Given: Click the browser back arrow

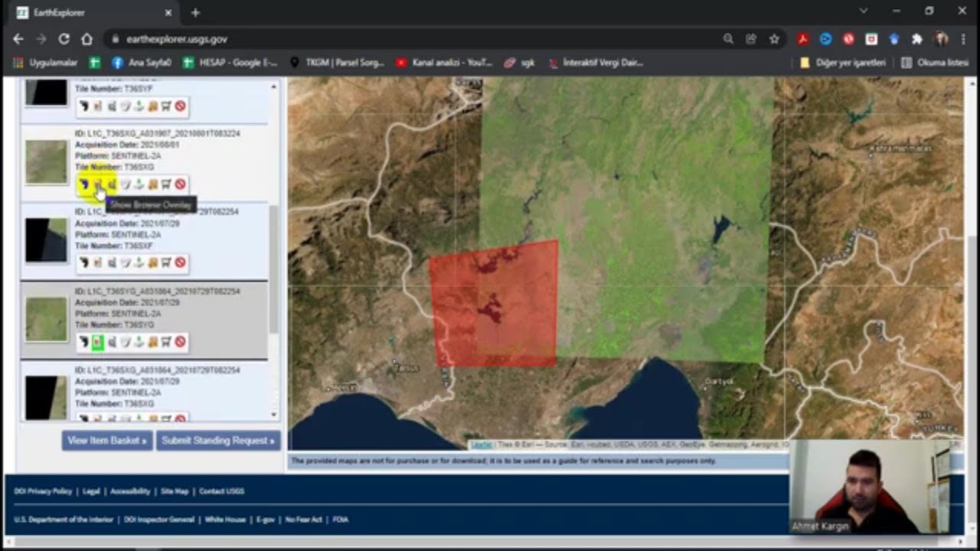Looking at the screenshot, I should click(18, 39).
